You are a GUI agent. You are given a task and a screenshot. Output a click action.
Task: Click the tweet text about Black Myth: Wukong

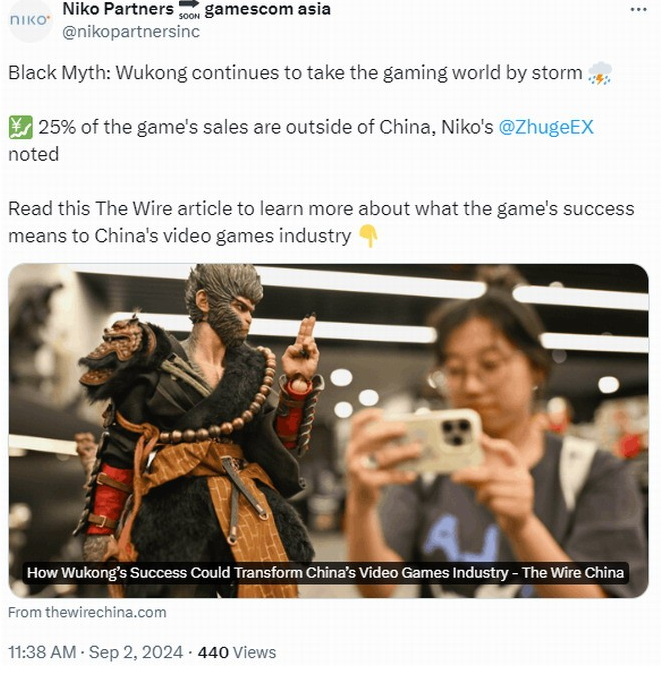point(310,73)
